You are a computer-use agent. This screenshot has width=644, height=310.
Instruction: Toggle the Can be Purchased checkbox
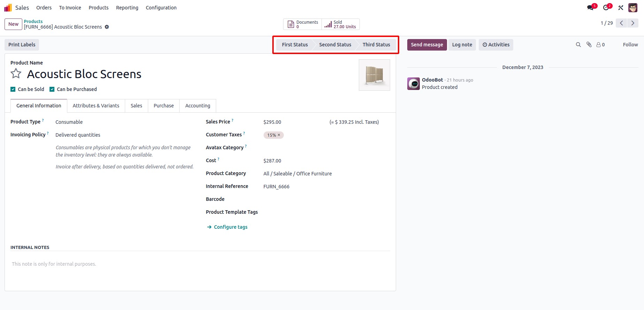pyautogui.click(x=52, y=89)
